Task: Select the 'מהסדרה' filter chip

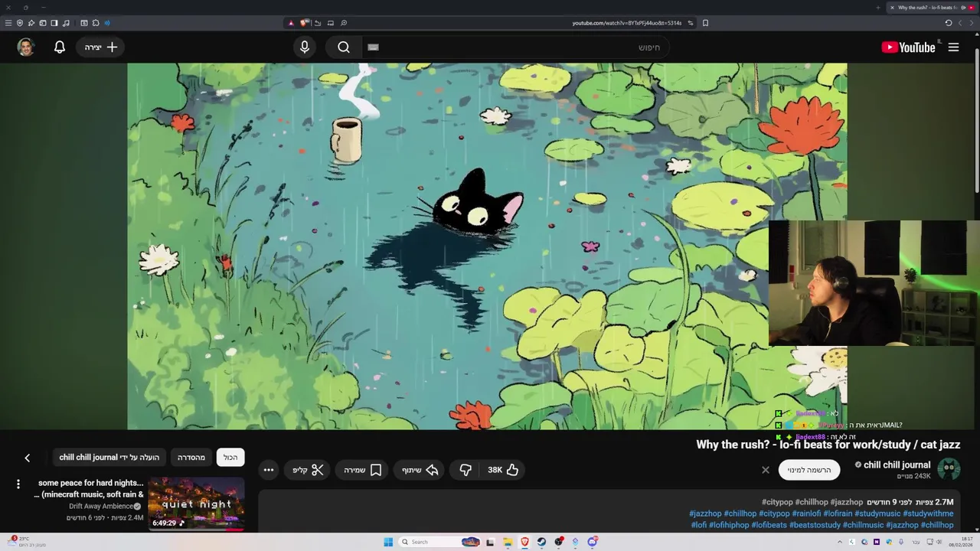Action: pyautogui.click(x=191, y=458)
